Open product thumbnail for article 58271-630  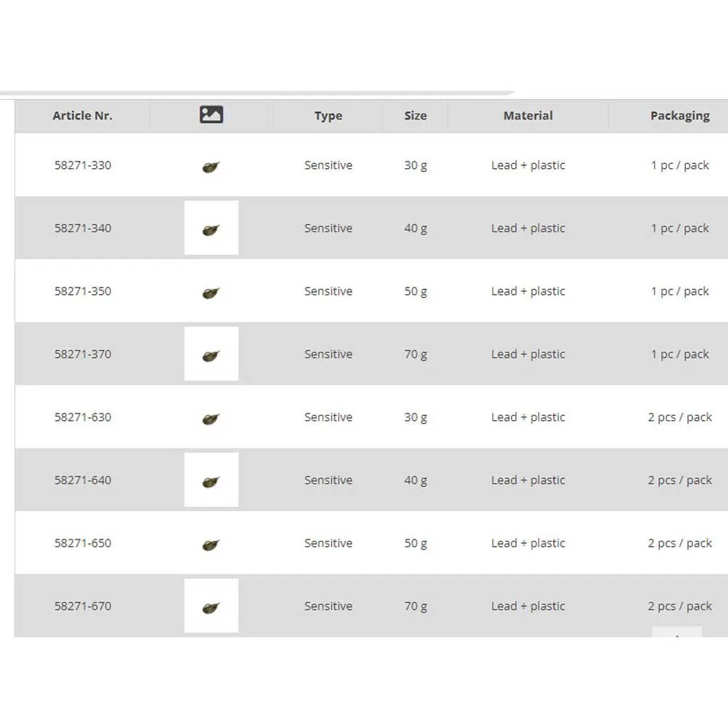point(211,419)
